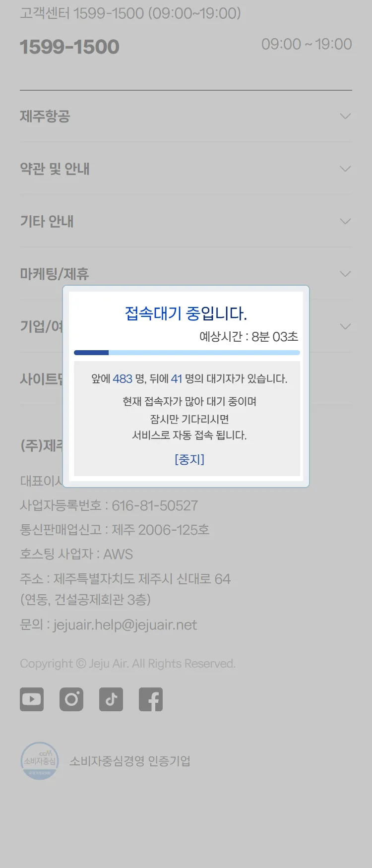Click the 소비자중심경영 인증기업 text
This screenshot has width=372, height=868.
(130, 761)
